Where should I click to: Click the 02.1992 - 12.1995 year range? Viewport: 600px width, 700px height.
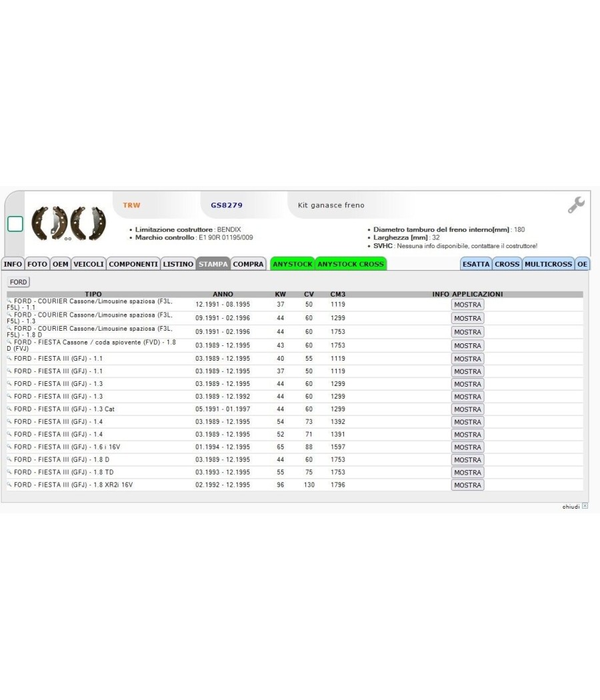223,485
